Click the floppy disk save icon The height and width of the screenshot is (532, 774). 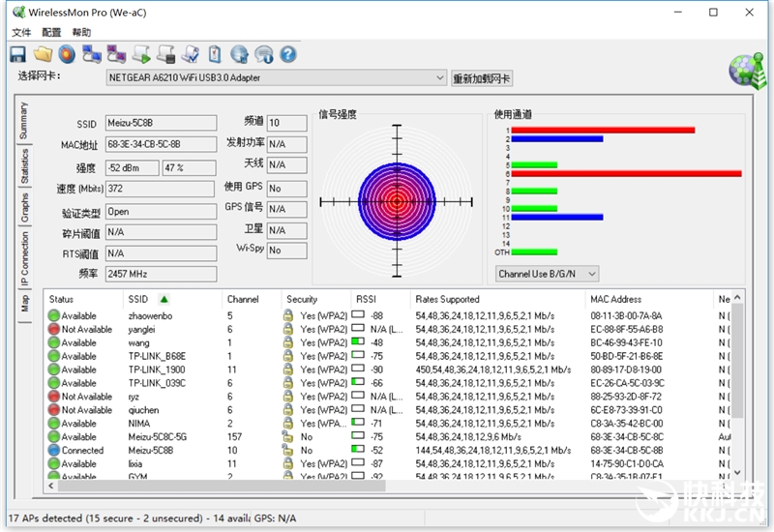(18, 54)
